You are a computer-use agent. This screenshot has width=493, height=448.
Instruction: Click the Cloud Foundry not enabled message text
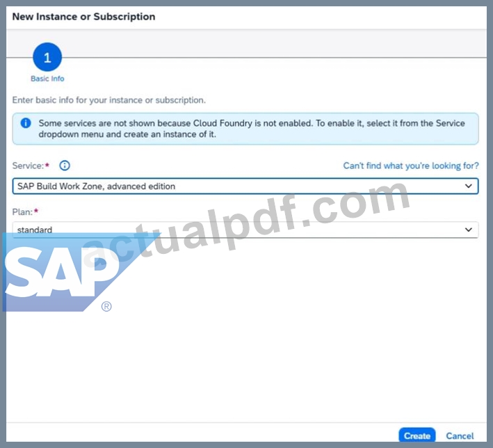point(252,129)
